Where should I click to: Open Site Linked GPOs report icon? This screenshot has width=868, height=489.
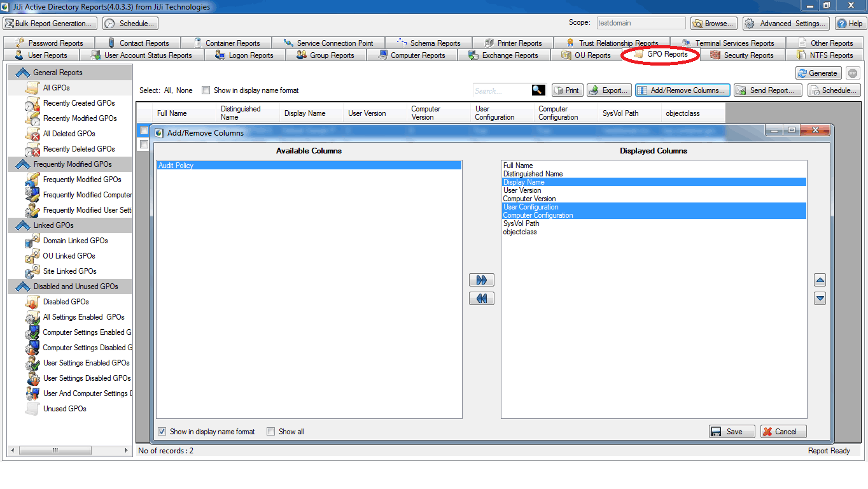pos(32,271)
